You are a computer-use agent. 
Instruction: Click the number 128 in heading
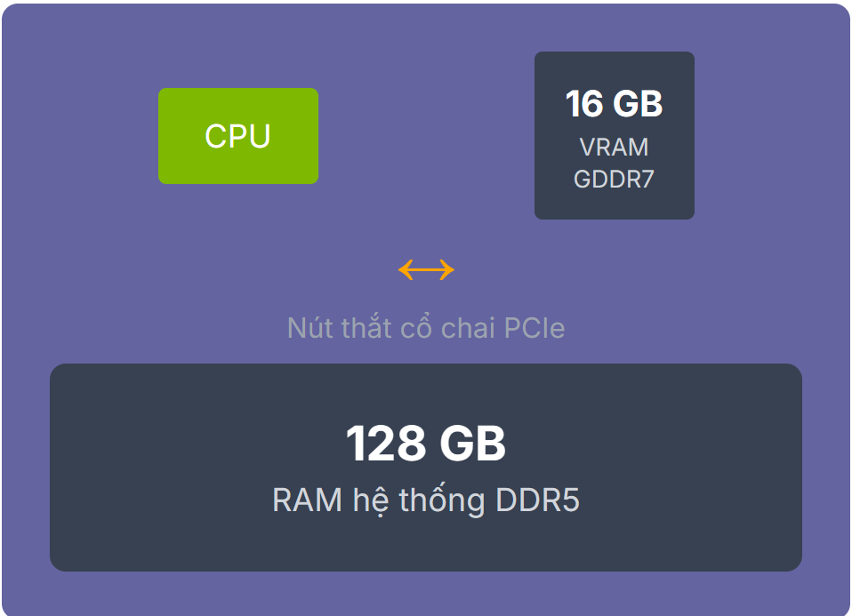pos(386,444)
